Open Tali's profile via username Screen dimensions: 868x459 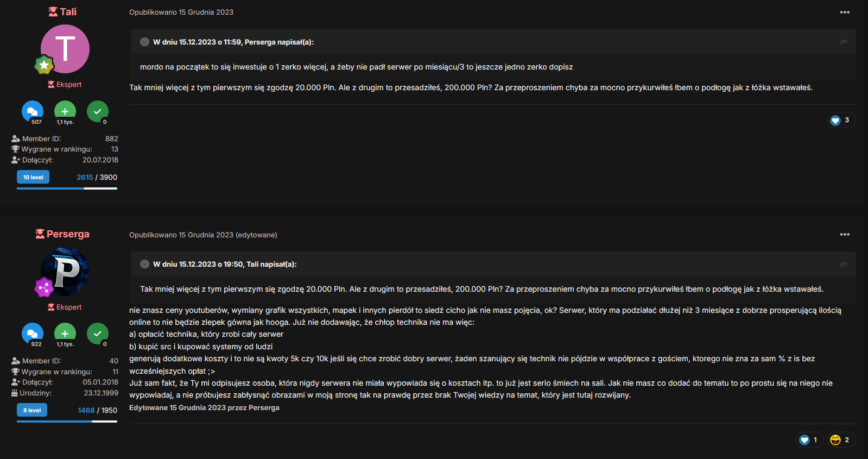[x=68, y=12]
